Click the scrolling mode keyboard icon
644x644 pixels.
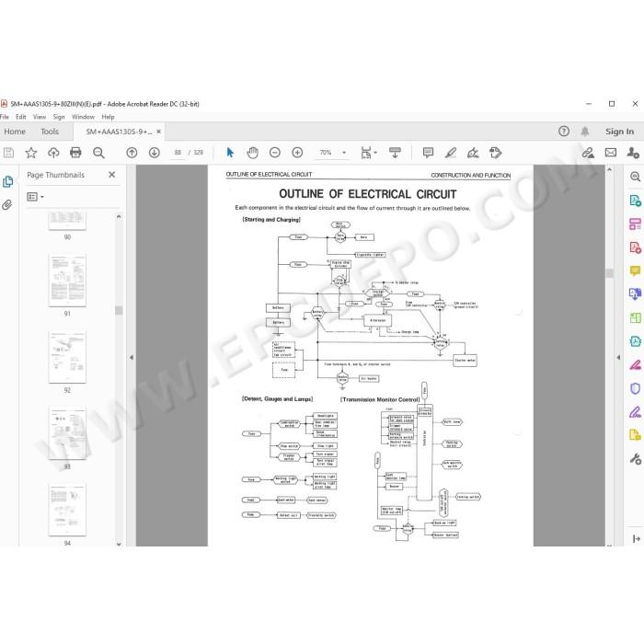tap(395, 153)
